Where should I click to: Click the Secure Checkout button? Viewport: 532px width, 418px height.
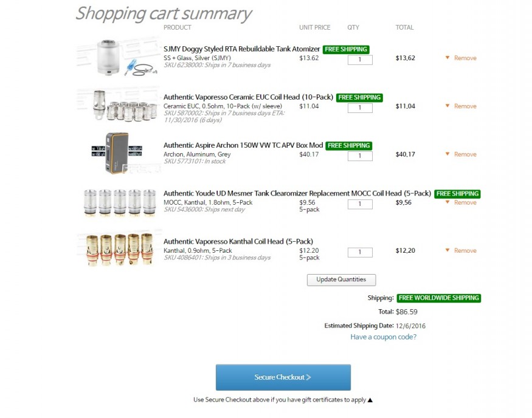point(283,377)
